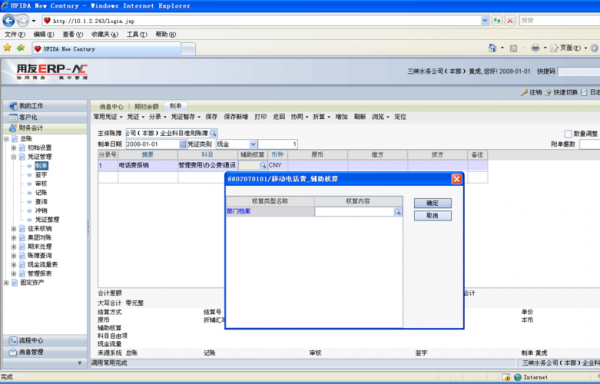
Task: Select 签字 in the voucher tree
Action: pos(41,175)
